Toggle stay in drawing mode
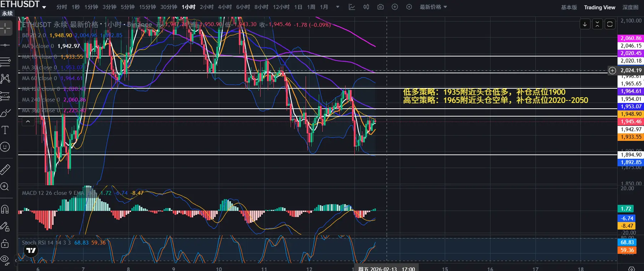Screen dimensions: 644x271 click(5, 226)
